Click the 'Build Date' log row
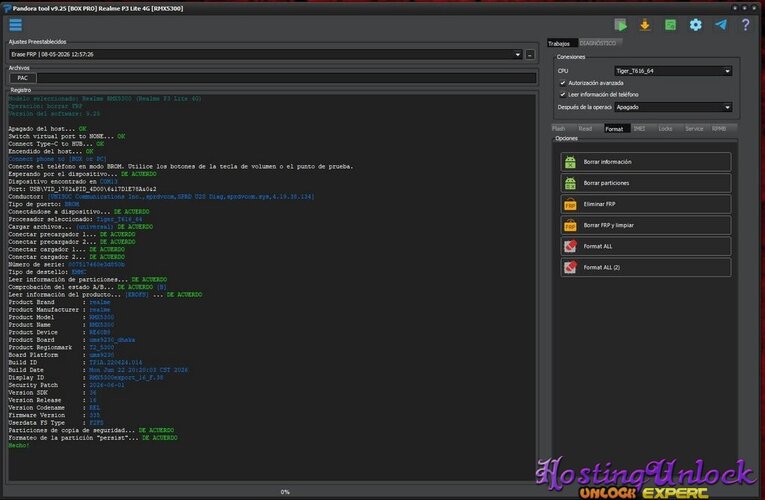Viewport: 765px width, 500px height. tap(98, 370)
